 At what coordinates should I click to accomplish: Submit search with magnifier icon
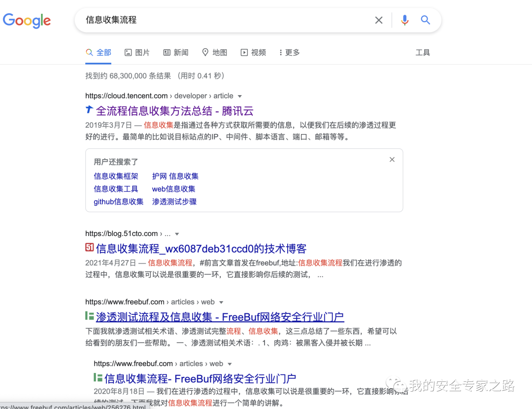[426, 20]
